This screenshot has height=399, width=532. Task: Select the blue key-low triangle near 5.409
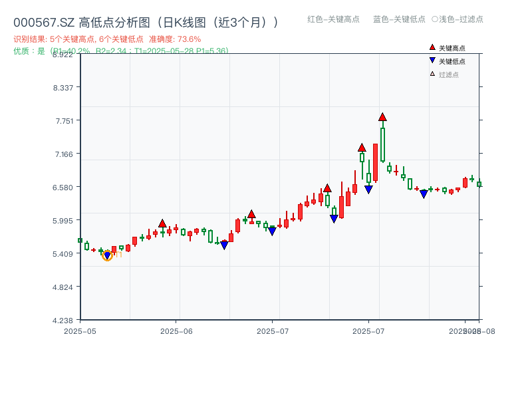(106, 254)
